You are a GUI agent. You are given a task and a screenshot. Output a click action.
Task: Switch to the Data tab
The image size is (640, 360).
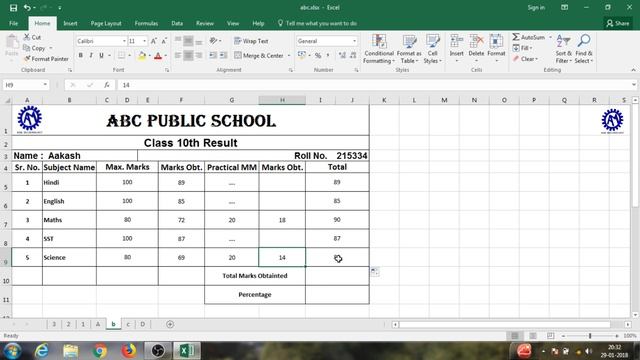click(x=177, y=23)
